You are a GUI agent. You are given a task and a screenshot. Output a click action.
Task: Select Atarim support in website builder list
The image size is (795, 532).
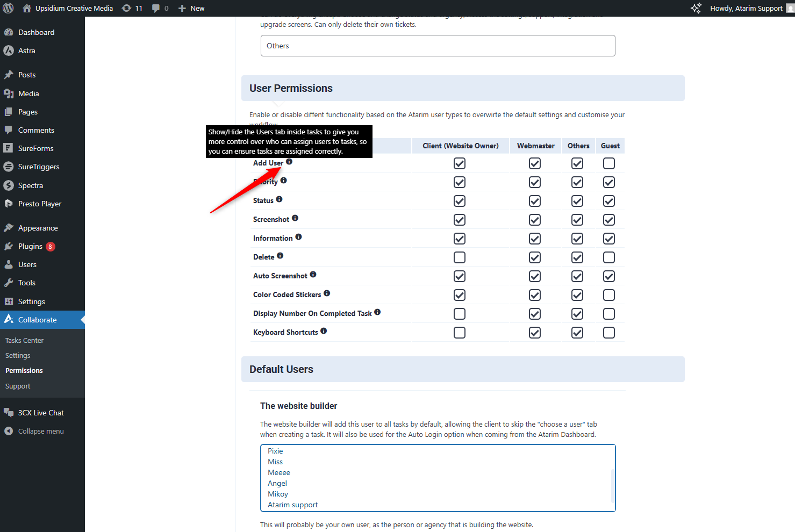tap(293, 505)
